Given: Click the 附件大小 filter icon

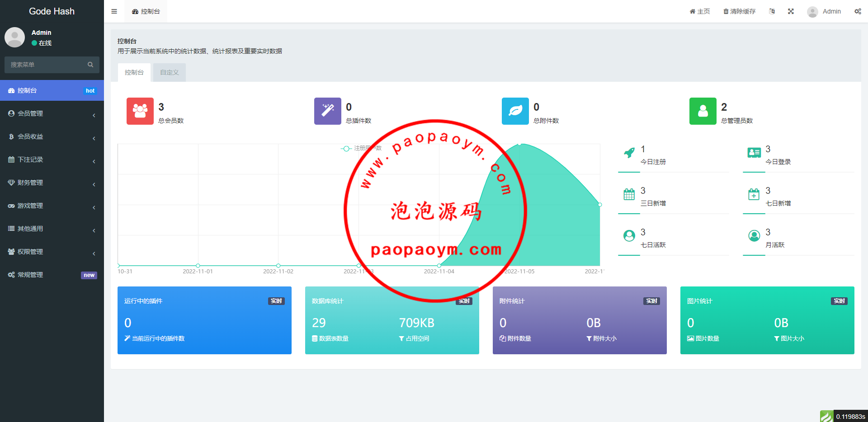Looking at the screenshot, I should coord(589,338).
